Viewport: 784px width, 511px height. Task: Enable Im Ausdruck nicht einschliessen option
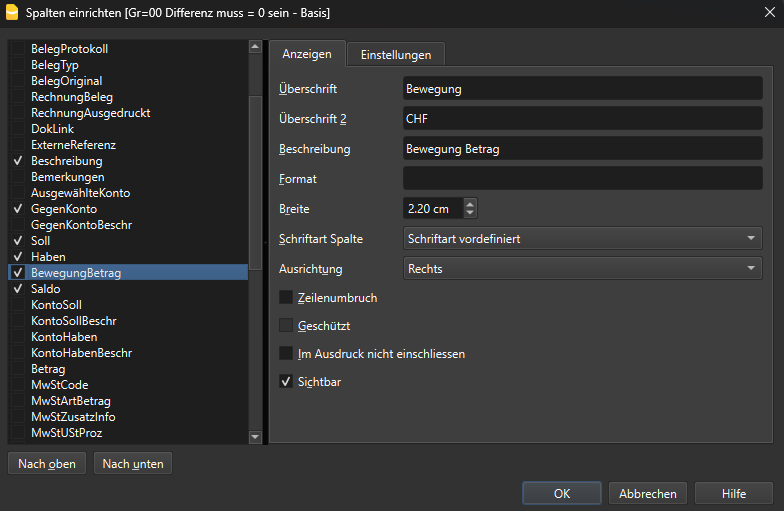click(x=286, y=354)
